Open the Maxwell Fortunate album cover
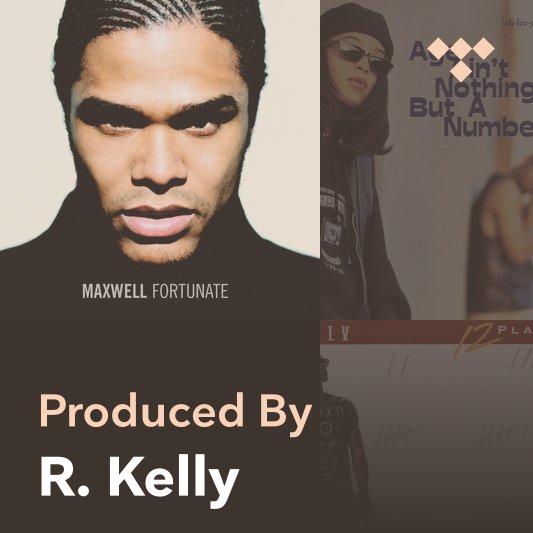The image size is (533, 533). tap(160, 160)
